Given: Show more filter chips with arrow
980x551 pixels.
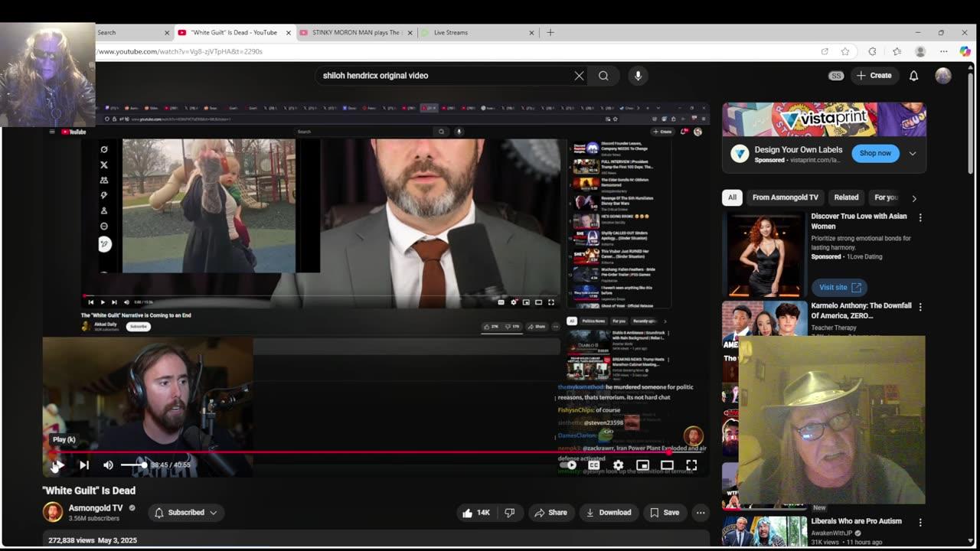Looking at the screenshot, I should [913, 198].
